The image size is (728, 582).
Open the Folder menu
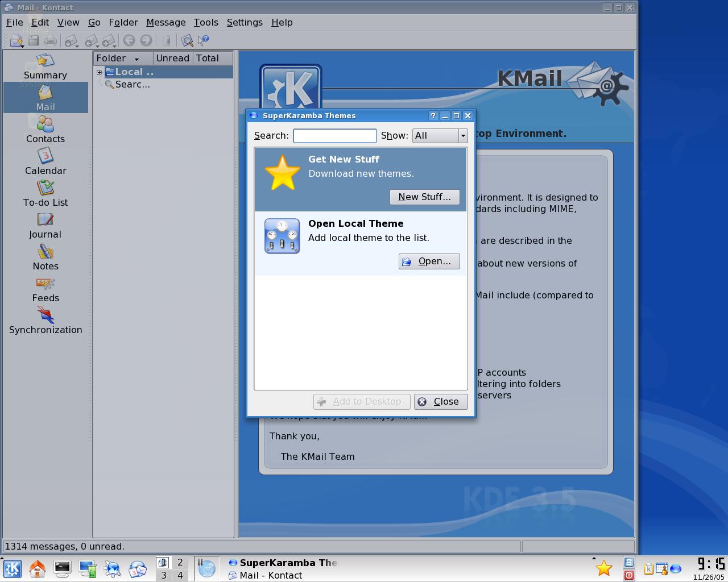point(123,22)
